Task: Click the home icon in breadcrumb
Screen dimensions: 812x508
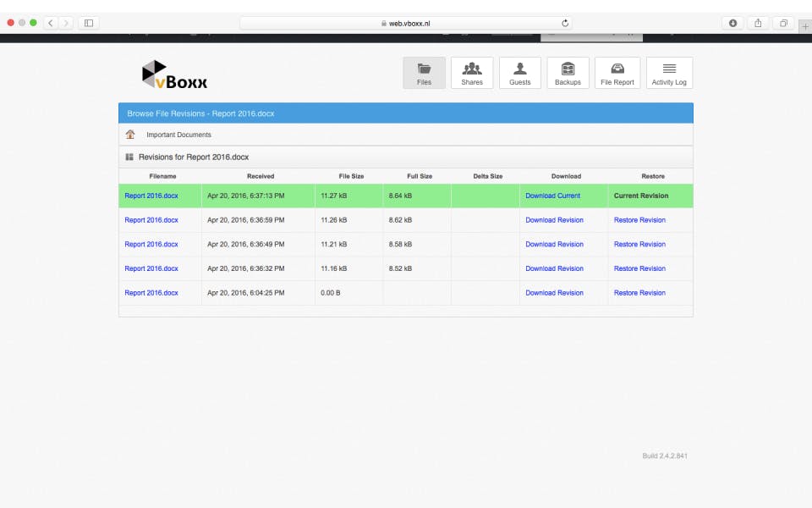Action: [130, 135]
